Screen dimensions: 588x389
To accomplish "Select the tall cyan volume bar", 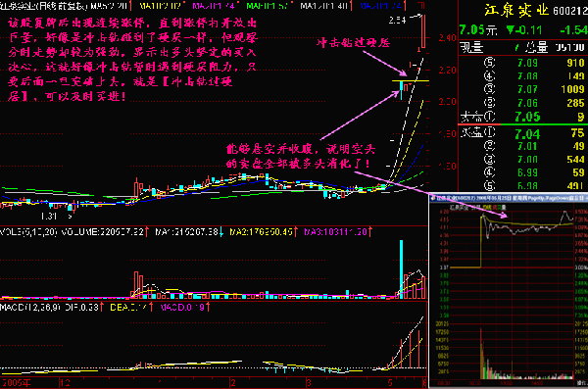I will pos(401,269).
